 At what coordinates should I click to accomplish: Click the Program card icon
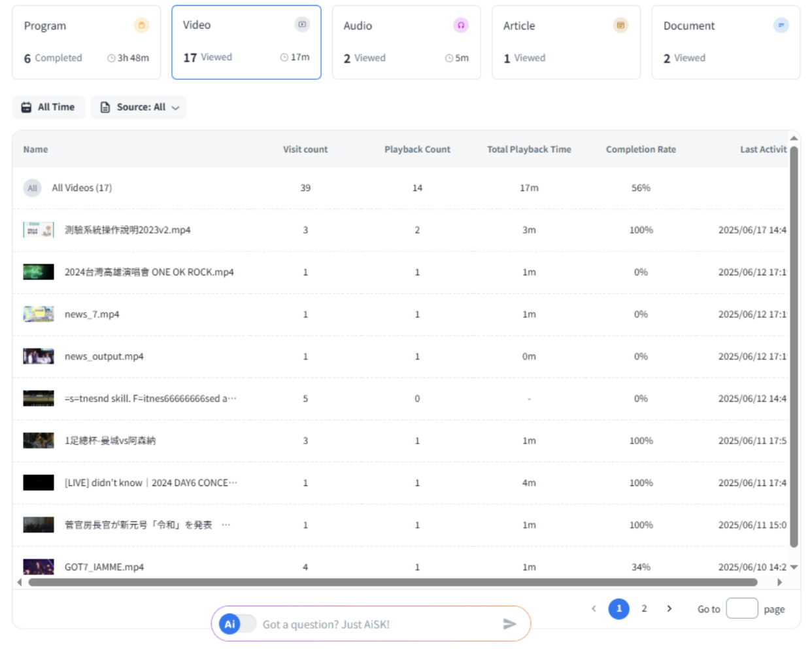click(x=141, y=26)
